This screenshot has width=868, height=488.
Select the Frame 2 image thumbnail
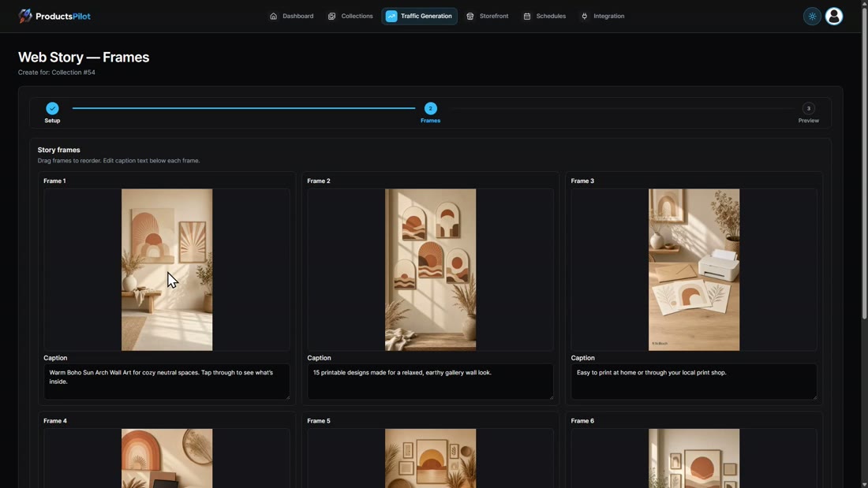click(x=430, y=270)
